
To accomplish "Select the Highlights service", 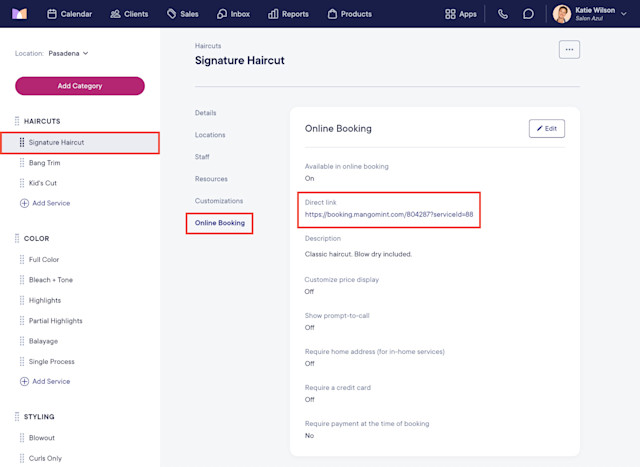I will click(45, 300).
